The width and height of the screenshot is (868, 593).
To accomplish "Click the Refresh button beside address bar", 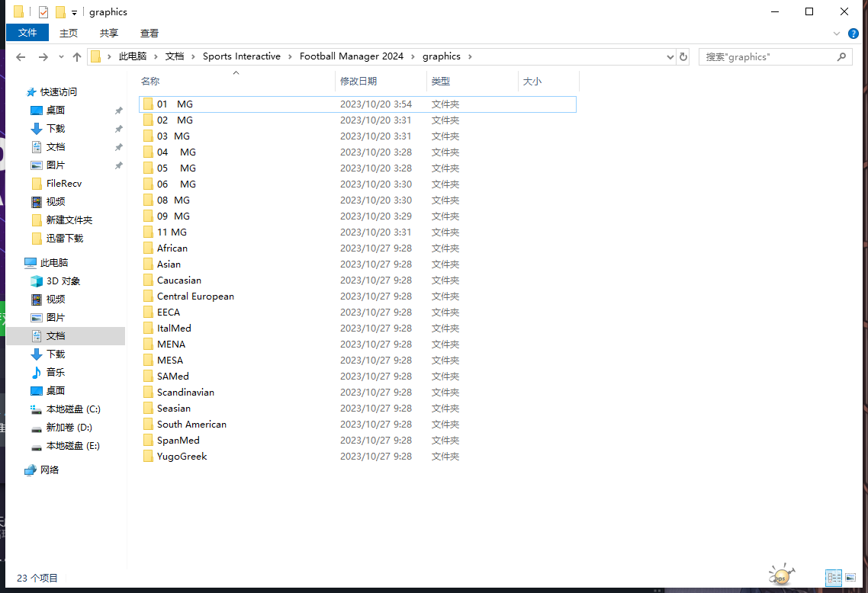I will pos(683,56).
